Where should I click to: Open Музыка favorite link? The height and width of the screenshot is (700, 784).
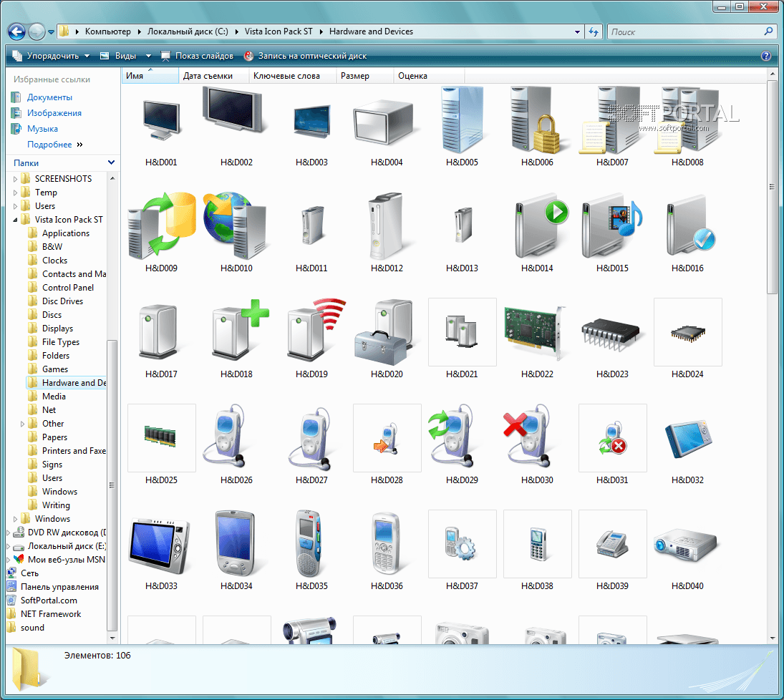tap(42, 129)
